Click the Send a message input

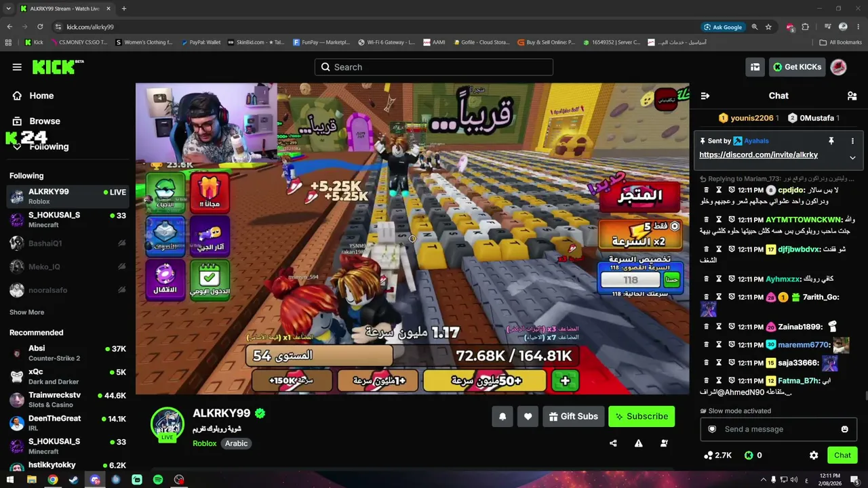(x=778, y=429)
